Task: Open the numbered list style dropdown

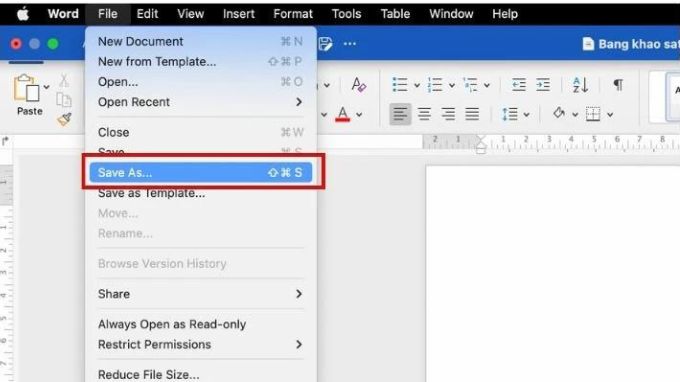Action: click(451, 85)
